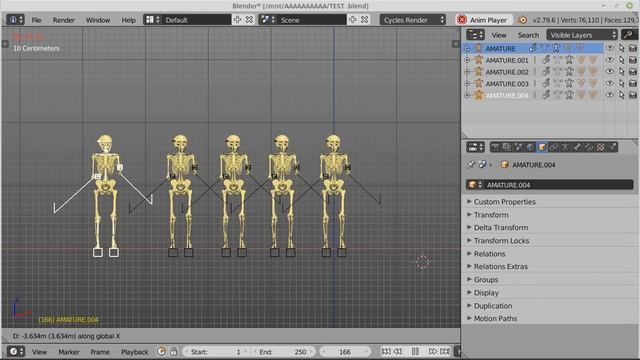This screenshot has height=360, width=640.
Task: Click the AMATURE.003 animation data icon
Action: [x=546, y=84]
